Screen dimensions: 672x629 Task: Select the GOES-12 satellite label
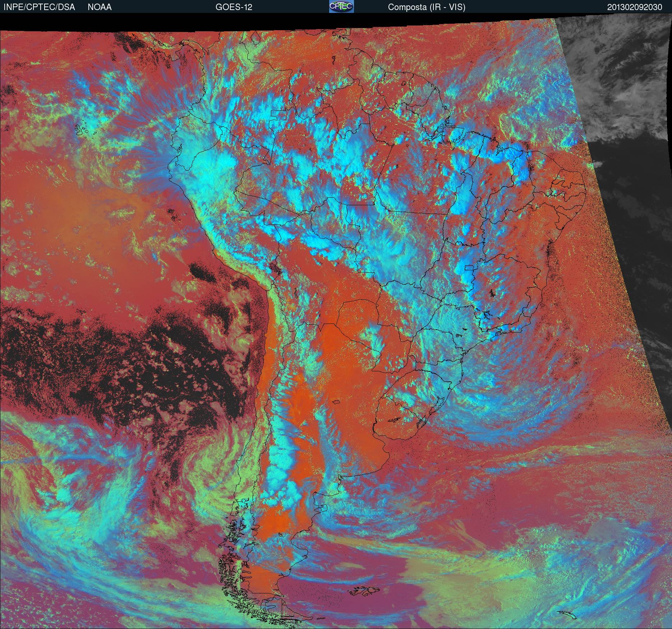tap(234, 7)
